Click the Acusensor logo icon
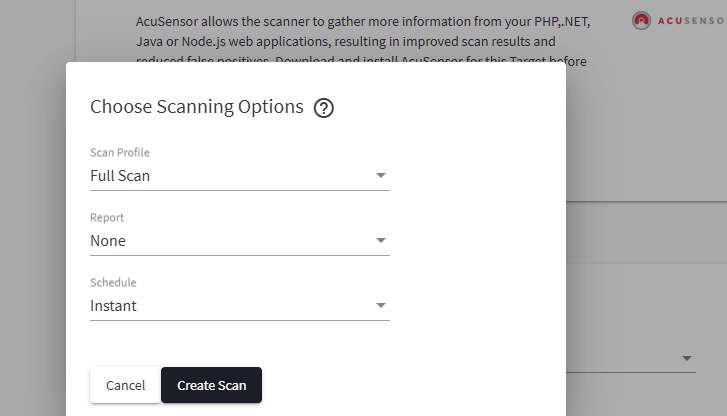This screenshot has width=727, height=416. tap(642, 20)
